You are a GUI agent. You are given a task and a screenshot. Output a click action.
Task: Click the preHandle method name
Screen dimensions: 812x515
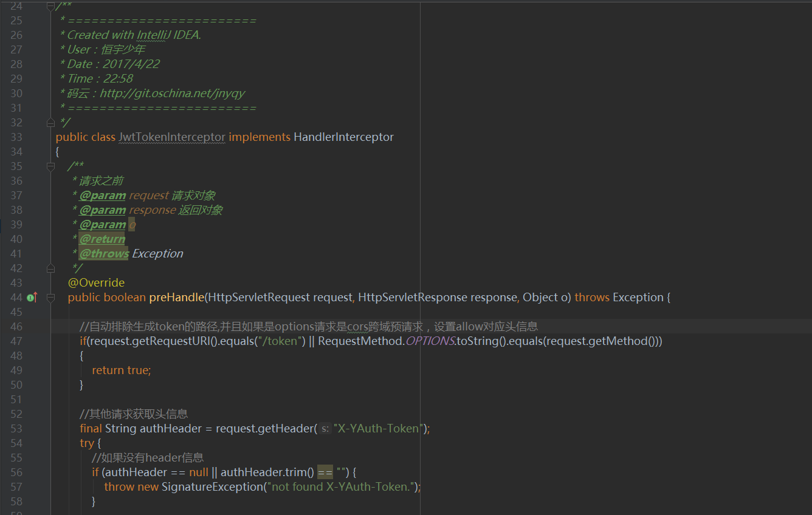click(x=177, y=298)
